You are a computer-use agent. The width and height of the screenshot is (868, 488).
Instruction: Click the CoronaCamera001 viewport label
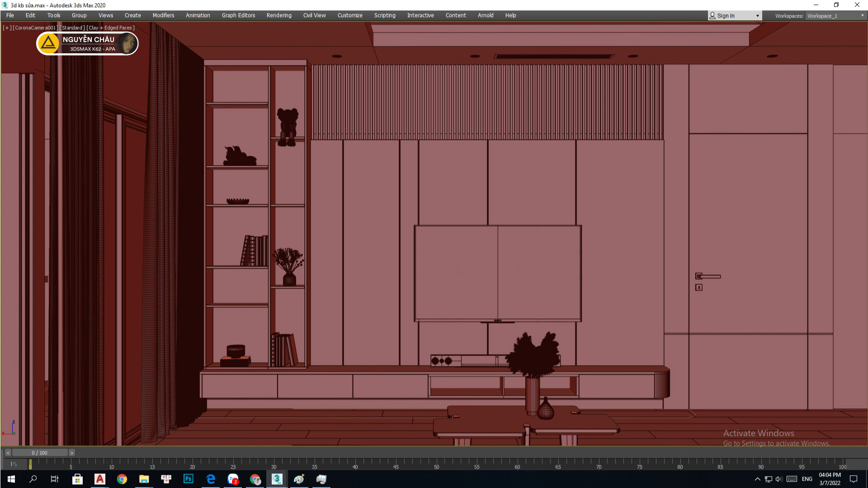(x=35, y=28)
